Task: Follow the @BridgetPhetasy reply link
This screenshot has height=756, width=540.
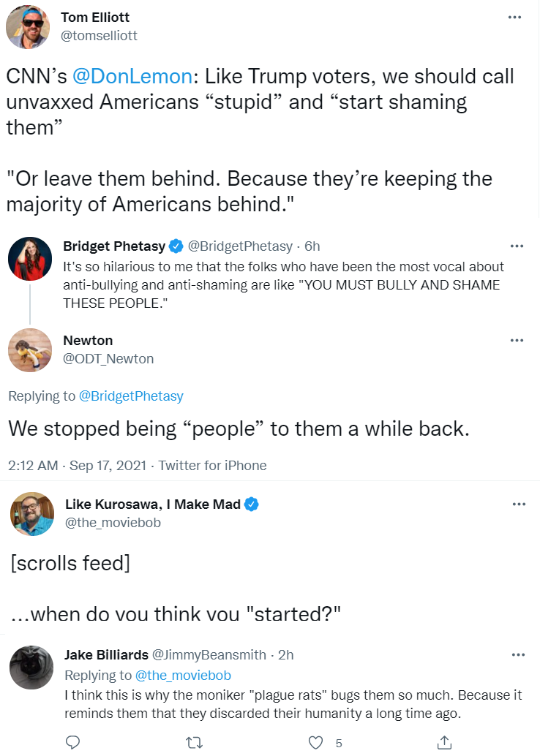Action: tap(131, 396)
